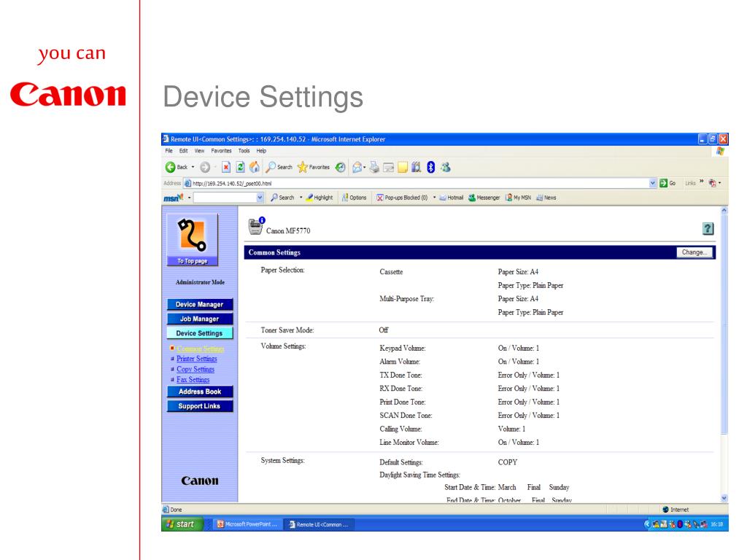This screenshot has height=560, width=747.
Task: Click the Mail envelope icon
Action: [357, 167]
